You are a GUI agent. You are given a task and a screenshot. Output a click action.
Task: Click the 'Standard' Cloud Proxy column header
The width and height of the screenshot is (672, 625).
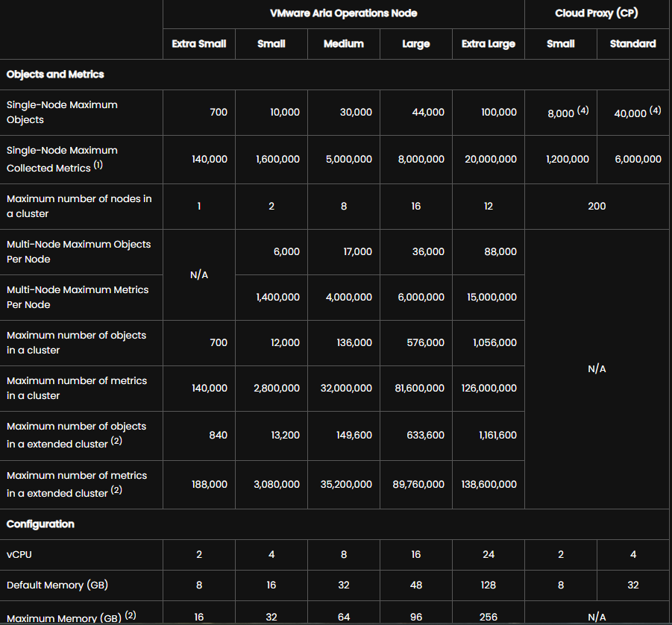[x=632, y=44]
